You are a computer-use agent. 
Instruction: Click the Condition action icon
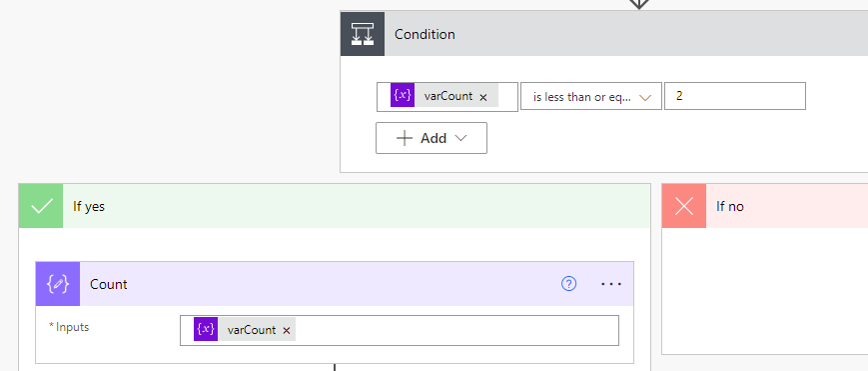coord(363,34)
